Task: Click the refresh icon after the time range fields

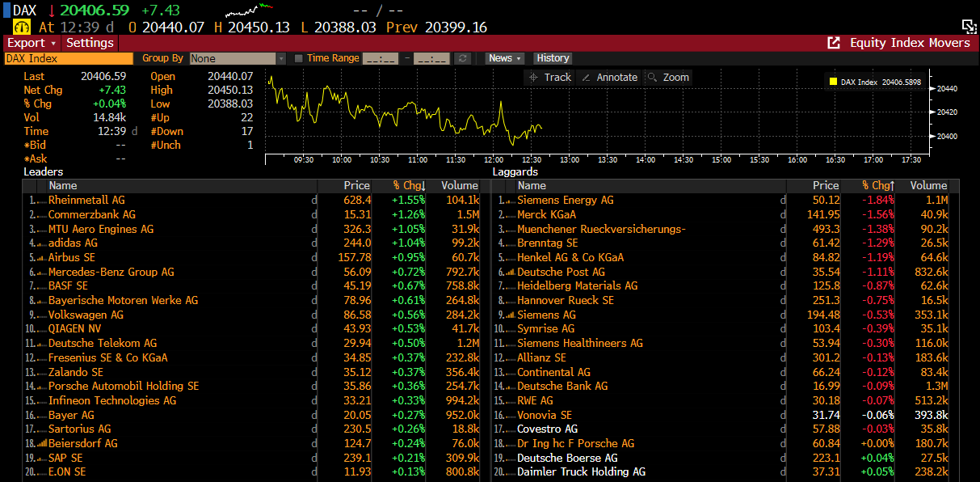Action: tap(463, 58)
